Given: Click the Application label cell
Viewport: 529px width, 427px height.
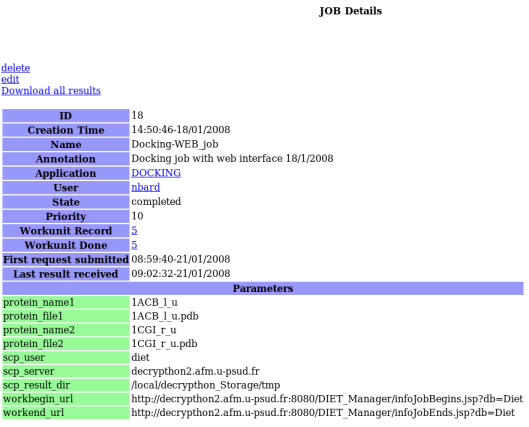Looking at the screenshot, I should pyautogui.click(x=66, y=173).
